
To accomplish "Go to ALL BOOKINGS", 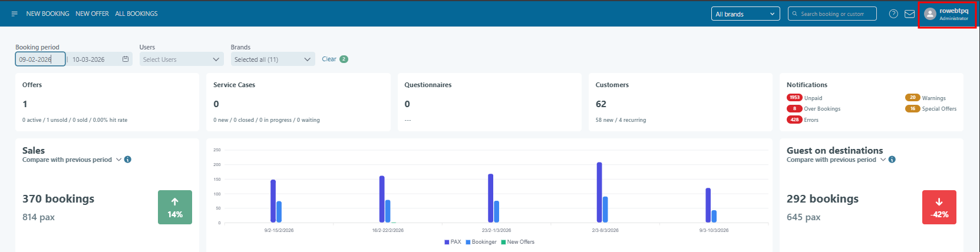I will (136, 14).
